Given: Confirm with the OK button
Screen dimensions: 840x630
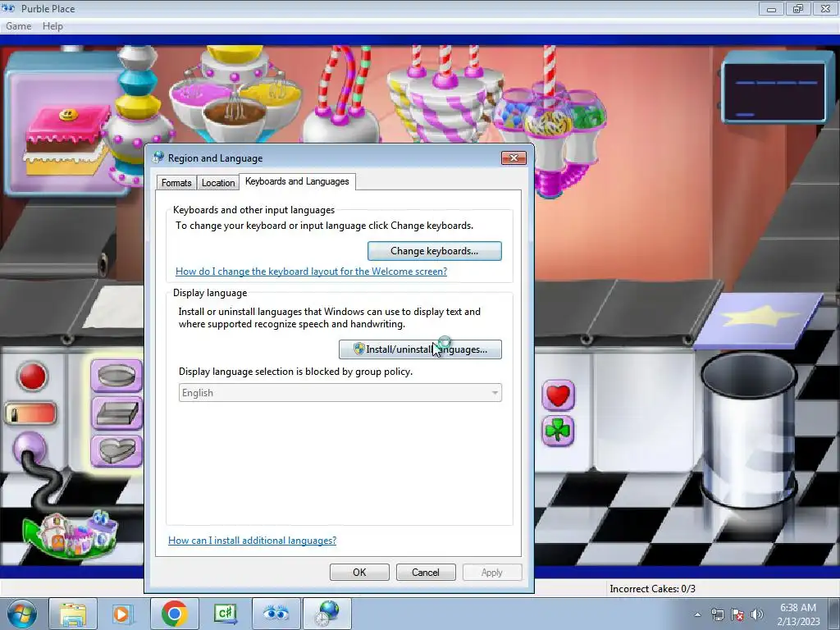Looking at the screenshot, I should [x=359, y=572].
